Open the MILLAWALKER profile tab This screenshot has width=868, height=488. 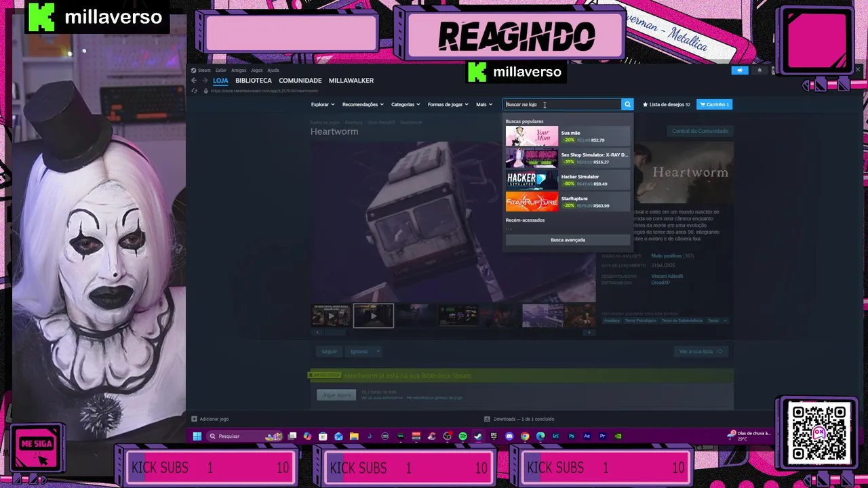coord(351,80)
